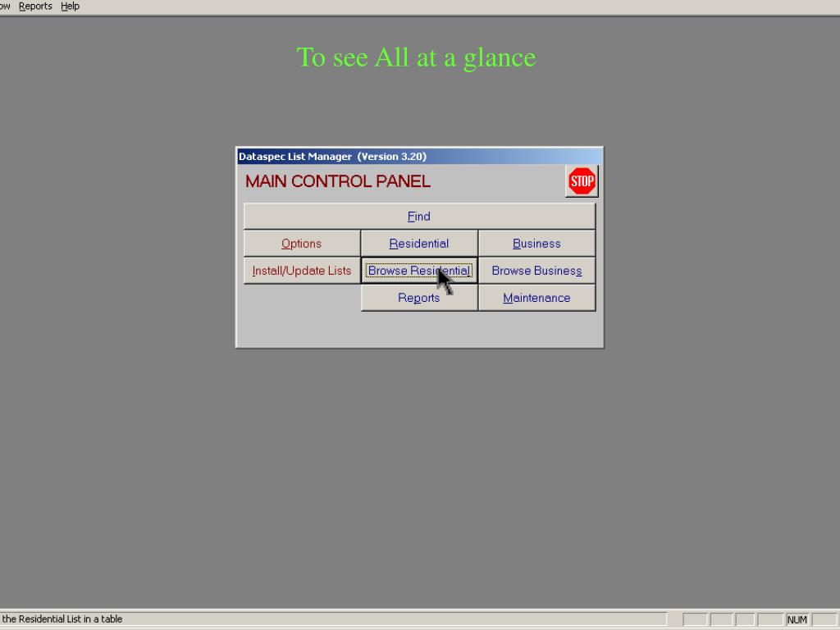Open the Options button
The image size is (840, 630).
click(x=302, y=244)
